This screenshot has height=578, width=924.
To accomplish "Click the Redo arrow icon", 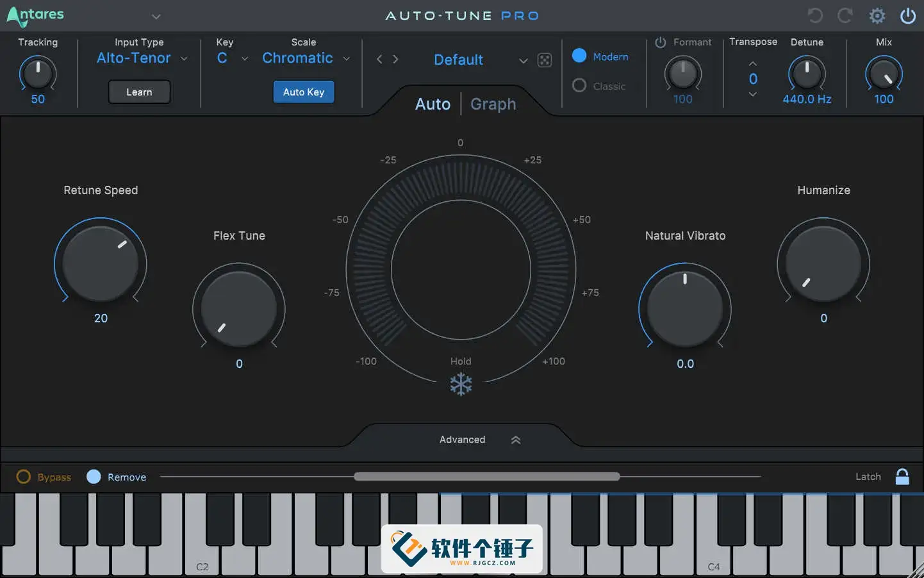I will (x=845, y=15).
